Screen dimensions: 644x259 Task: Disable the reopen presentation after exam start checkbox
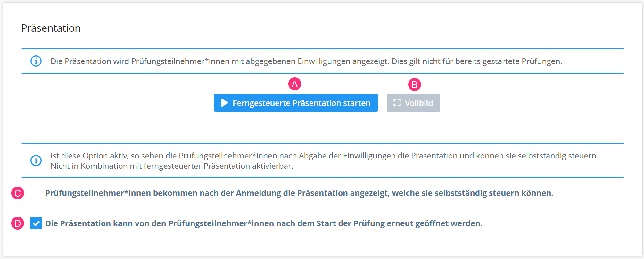tap(36, 223)
